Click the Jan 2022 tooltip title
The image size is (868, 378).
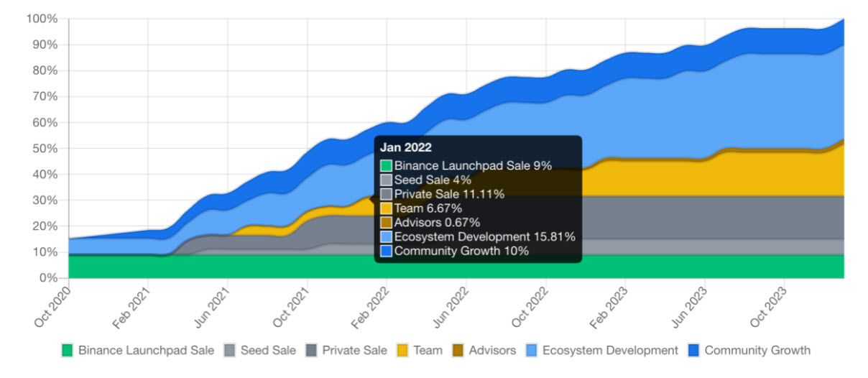pyautogui.click(x=406, y=148)
